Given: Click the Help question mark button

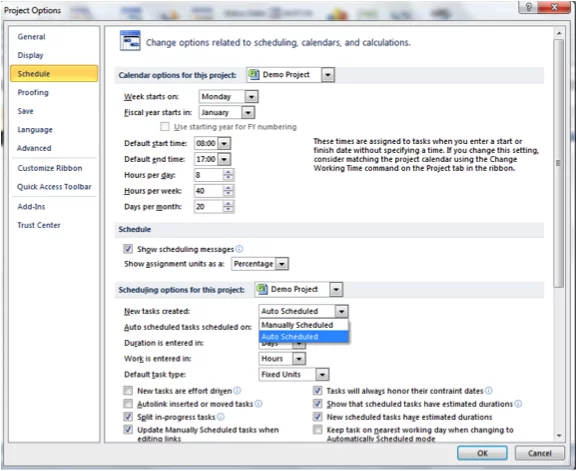Looking at the screenshot, I should click(528, 7).
